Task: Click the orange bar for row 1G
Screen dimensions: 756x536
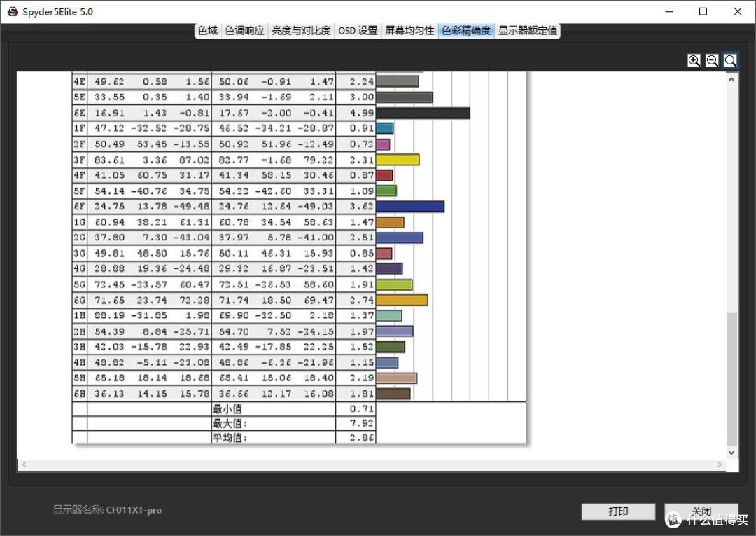Action: coord(390,222)
